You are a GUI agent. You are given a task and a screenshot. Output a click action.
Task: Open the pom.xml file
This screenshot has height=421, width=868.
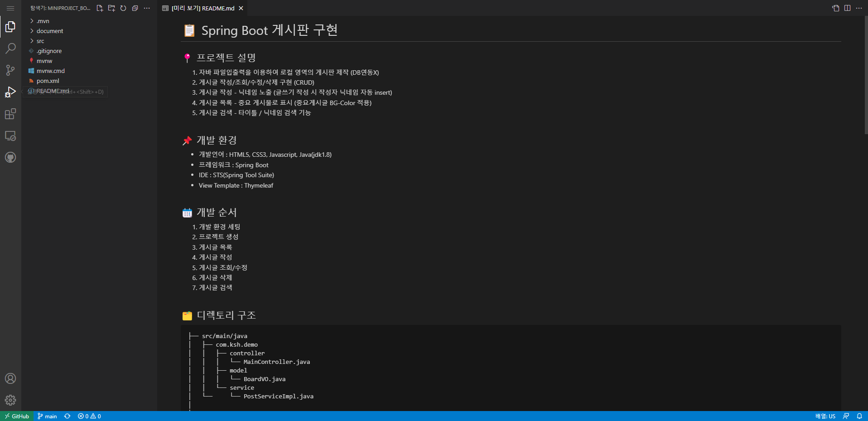[x=89, y=81]
